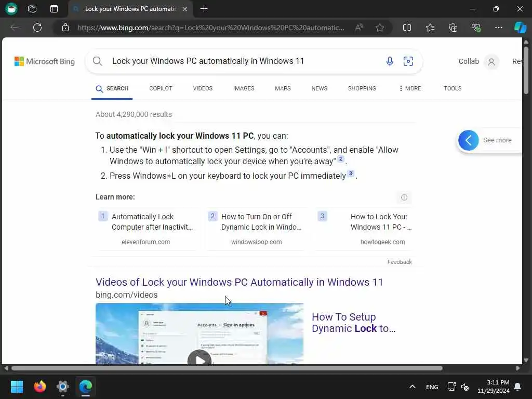Open the TOOLS options

pos(453,88)
